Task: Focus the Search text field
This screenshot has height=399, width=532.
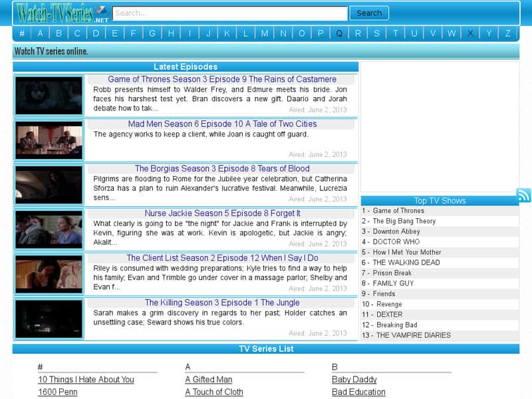Action: tap(229, 13)
